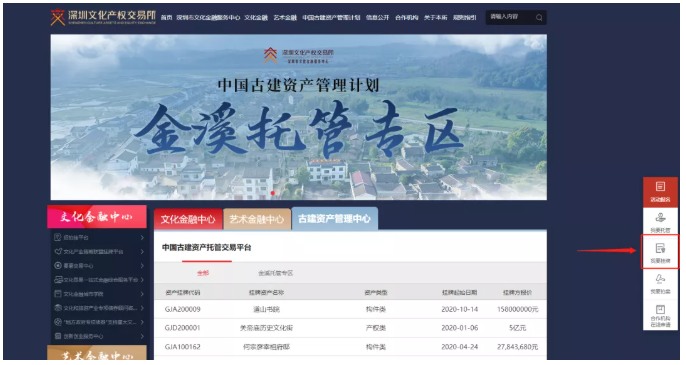Viewport: 686px width, 365px height.
Task: Select the 古建资产管理中心 blue tab
Action: pos(334,218)
